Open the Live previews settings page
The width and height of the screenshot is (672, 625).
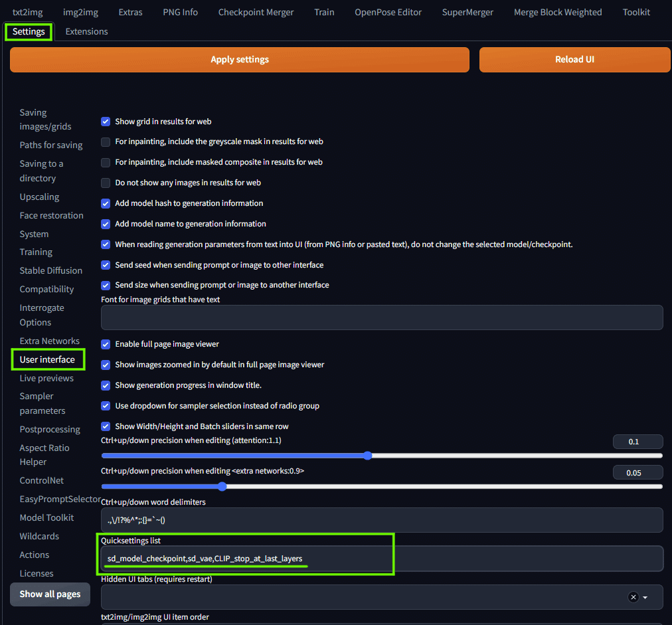tap(46, 378)
